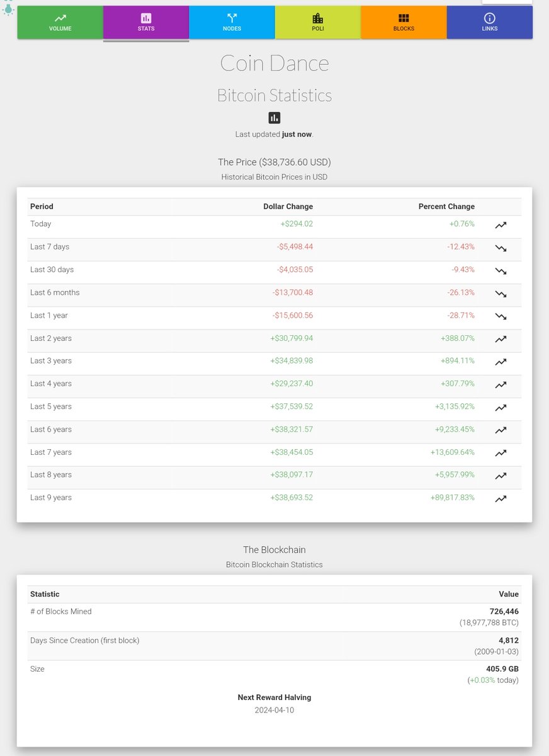
Task: Click the 18,977,788 BTC supply text
Action: click(489, 622)
